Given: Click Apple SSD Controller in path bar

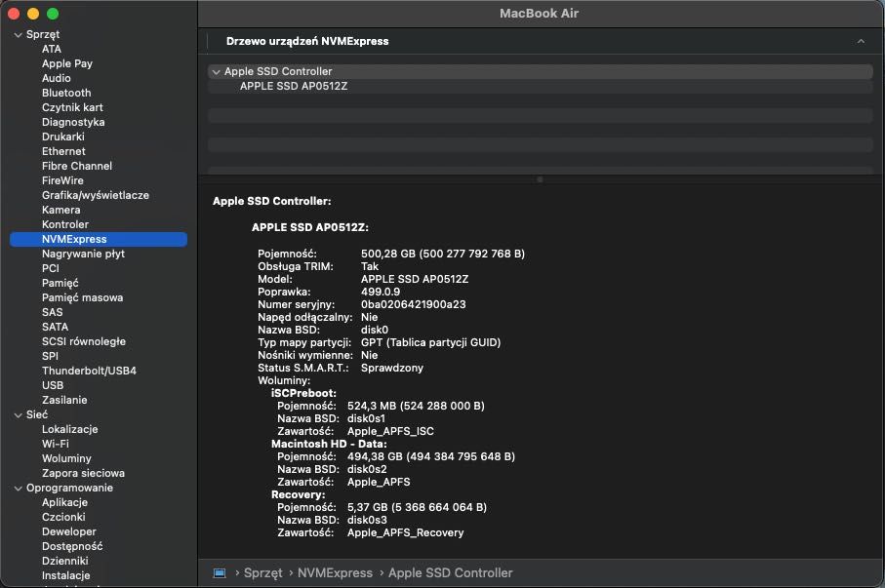Looking at the screenshot, I should (451, 573).
